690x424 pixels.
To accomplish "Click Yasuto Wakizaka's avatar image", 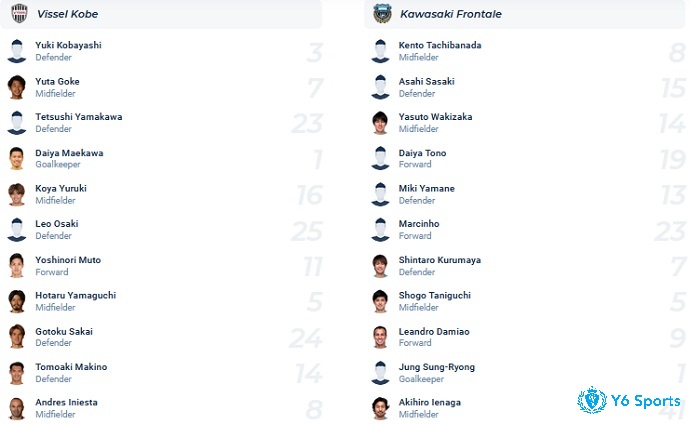I will pos(380,123).
